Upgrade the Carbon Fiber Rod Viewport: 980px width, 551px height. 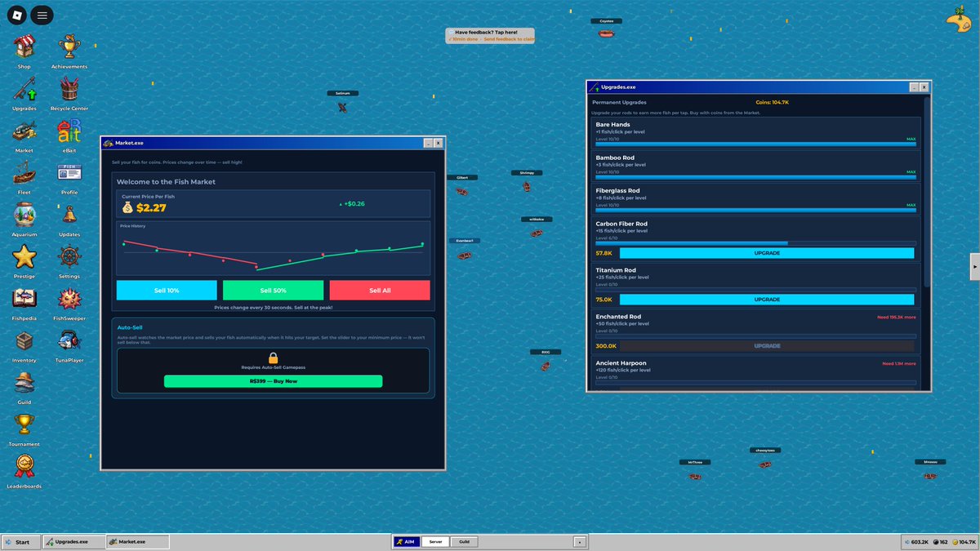tap(767, 253)
